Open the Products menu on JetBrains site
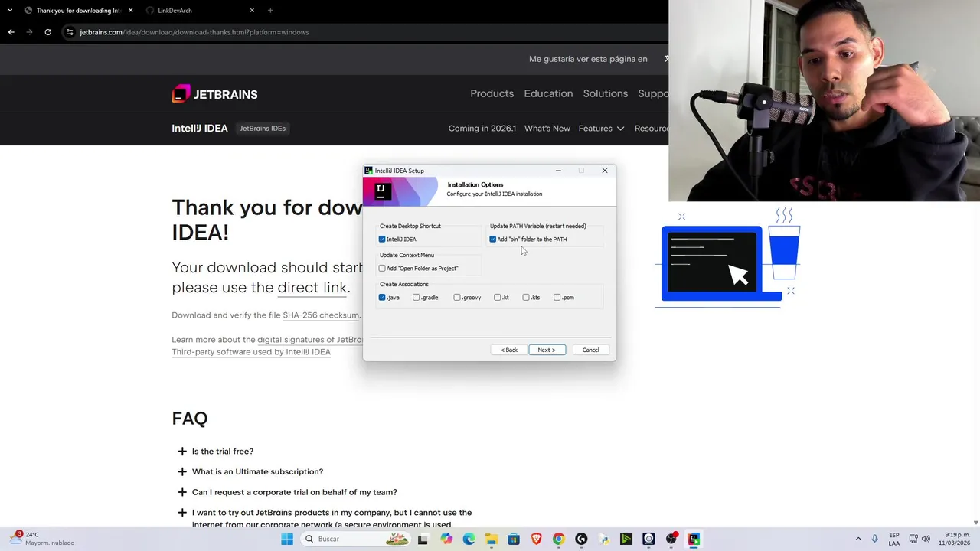980x551 pixels. tap(492, 93)
